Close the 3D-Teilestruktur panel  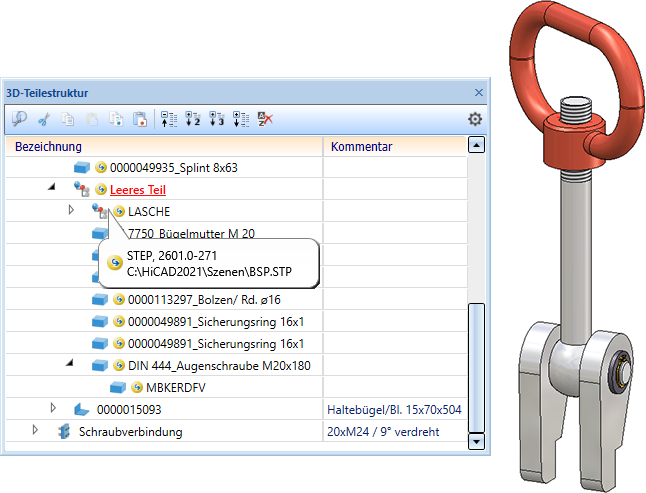point(478,93)
